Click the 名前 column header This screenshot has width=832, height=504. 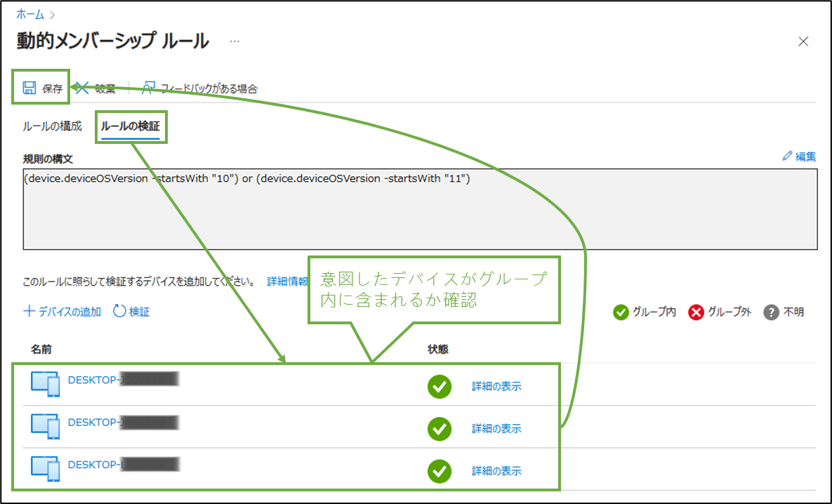[41, 349]
